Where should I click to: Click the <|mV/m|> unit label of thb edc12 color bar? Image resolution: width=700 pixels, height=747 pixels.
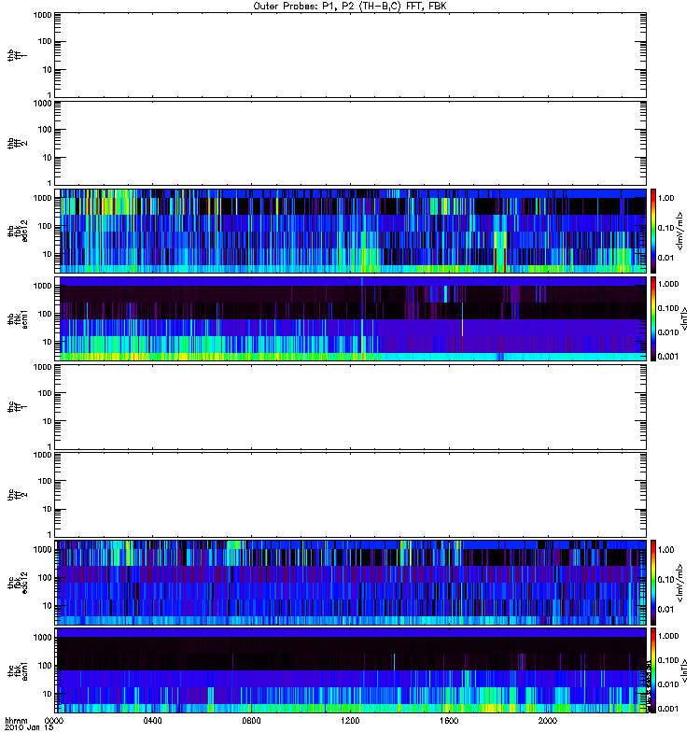[x=680, y=231]
